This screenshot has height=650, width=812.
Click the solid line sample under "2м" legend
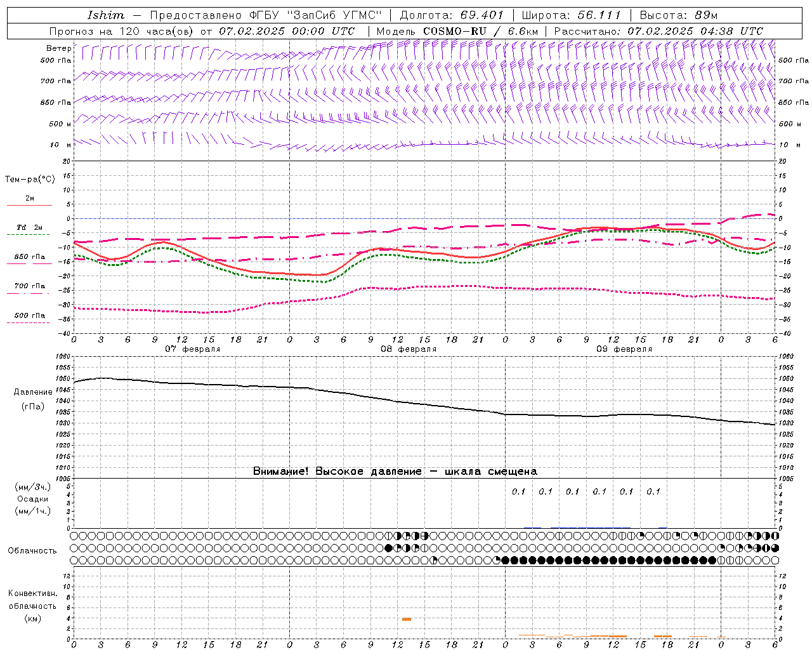pyautogui.click(x=29, y=205)
